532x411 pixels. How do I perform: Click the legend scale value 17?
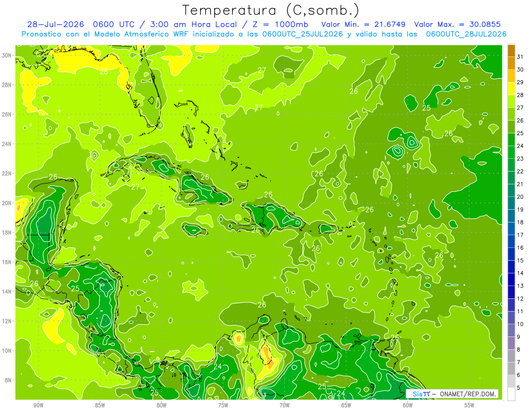click(520, 235)
